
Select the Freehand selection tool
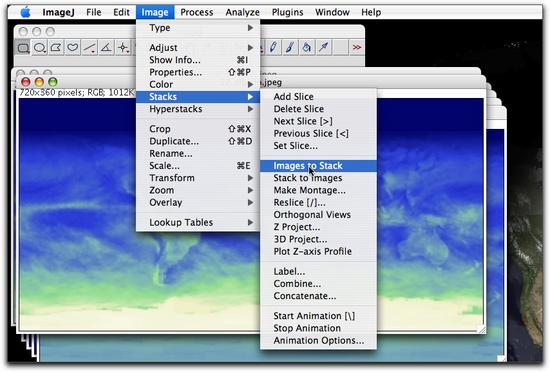[x=73, y=47]
